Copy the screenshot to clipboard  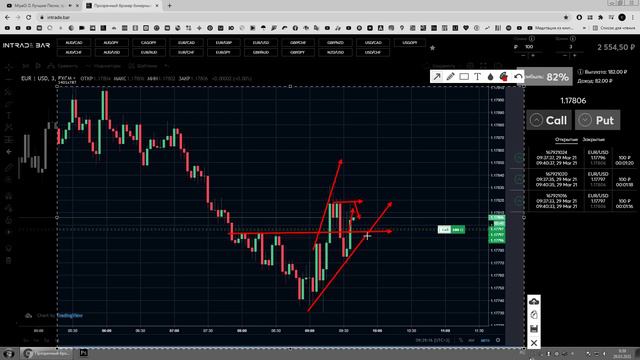[x=534, y=315]
